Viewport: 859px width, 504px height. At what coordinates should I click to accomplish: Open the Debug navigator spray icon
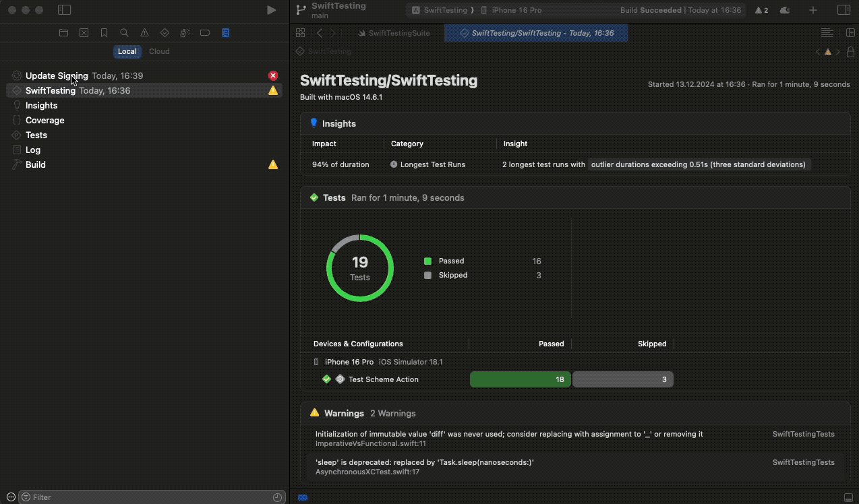[x=185, y=32]
